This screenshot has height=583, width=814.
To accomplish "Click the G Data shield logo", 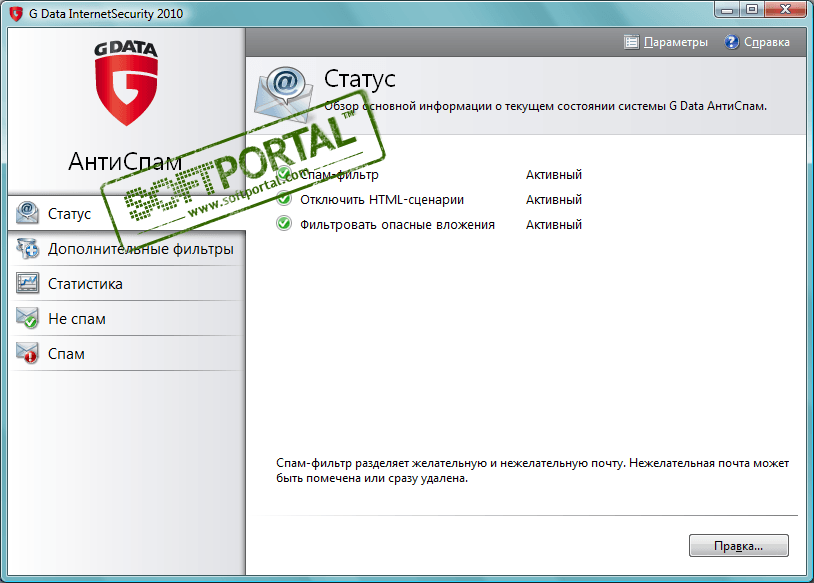I will 126,83.
